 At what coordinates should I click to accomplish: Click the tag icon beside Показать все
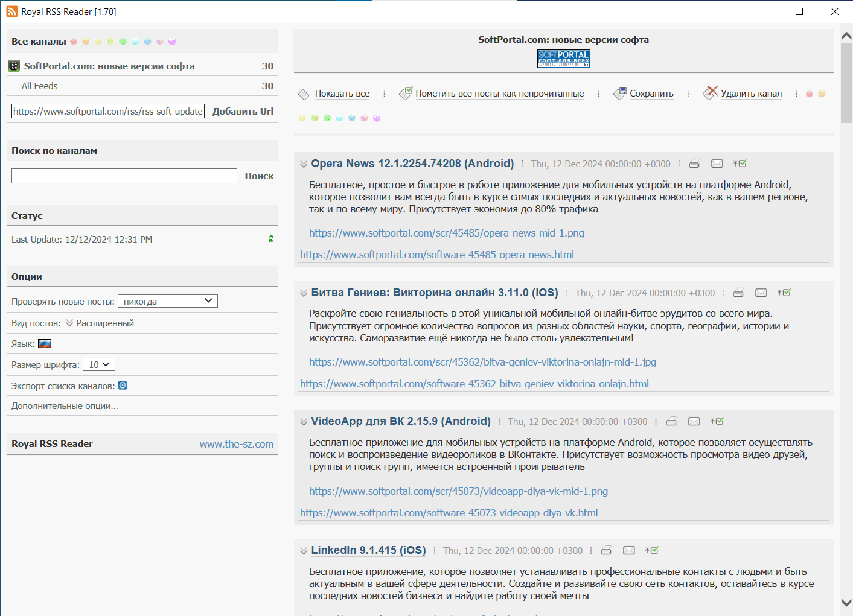304,94
